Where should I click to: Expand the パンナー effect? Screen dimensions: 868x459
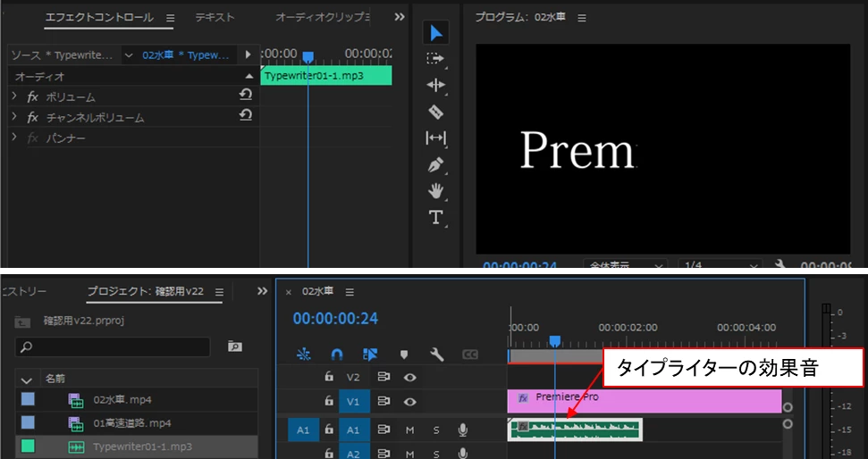tap(14, 138)
